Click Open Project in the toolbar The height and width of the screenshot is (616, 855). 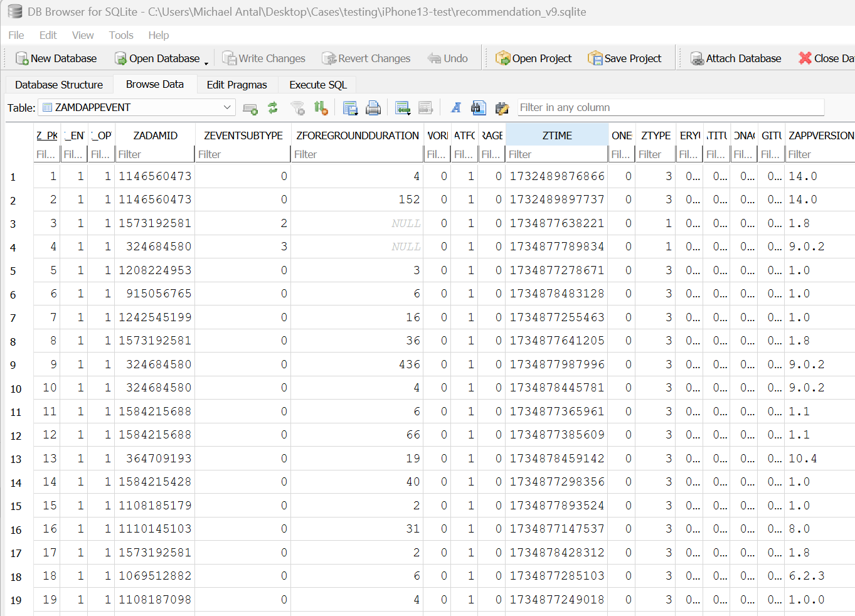pos(534,58)
